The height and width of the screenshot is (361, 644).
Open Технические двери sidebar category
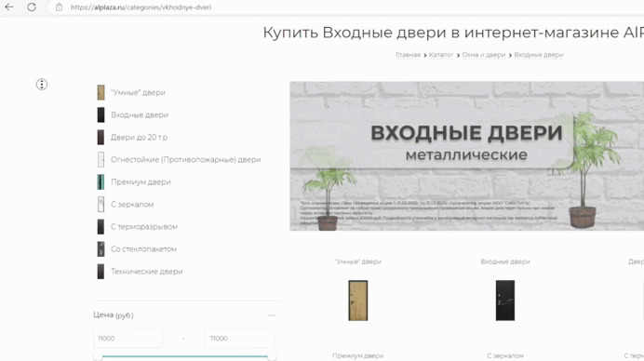point(147,272)
